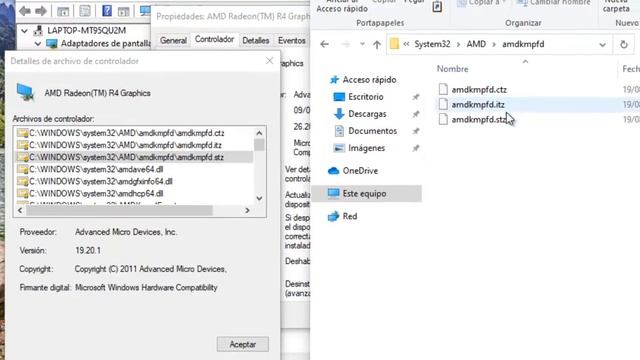Click the Explorer forward navigation arrow

coord(345,44)
